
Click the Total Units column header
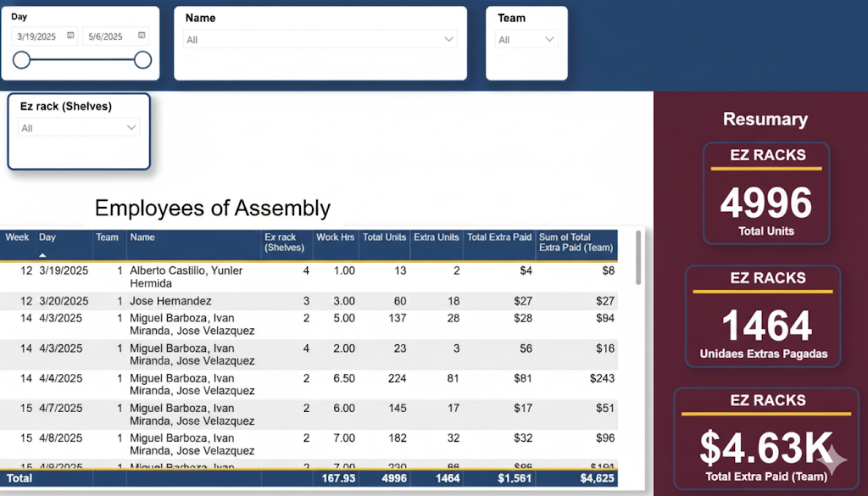(384, 237)
